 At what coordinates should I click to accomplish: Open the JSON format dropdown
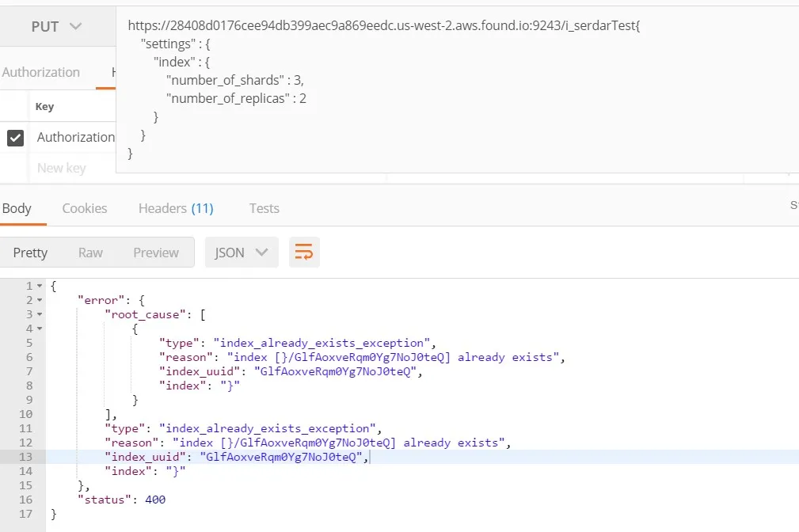pyautogui.click(x=242, y=253)
